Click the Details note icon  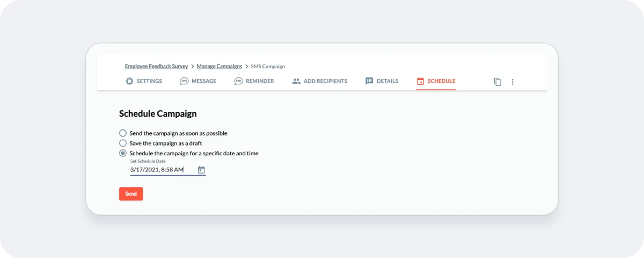tap(369, 81)
